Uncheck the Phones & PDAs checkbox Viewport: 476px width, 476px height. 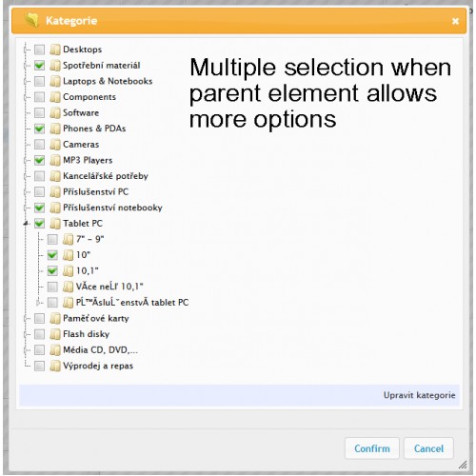pyautogui.click(x=39, y=129)
